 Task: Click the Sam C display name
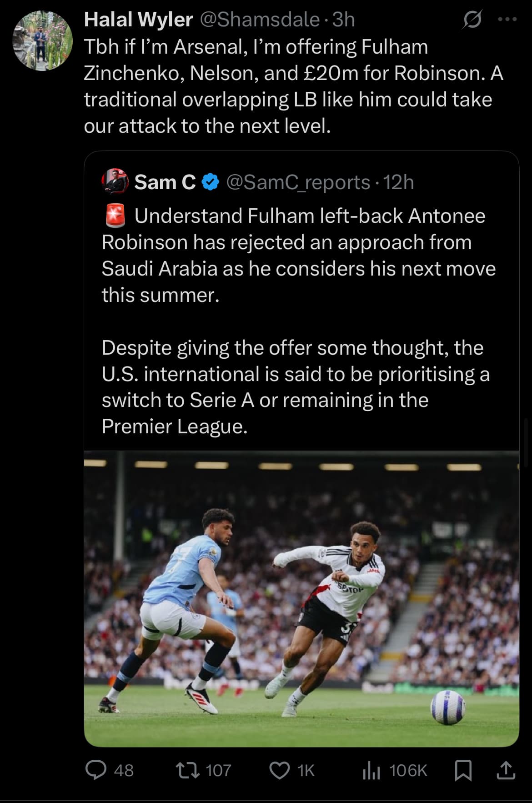165,182
